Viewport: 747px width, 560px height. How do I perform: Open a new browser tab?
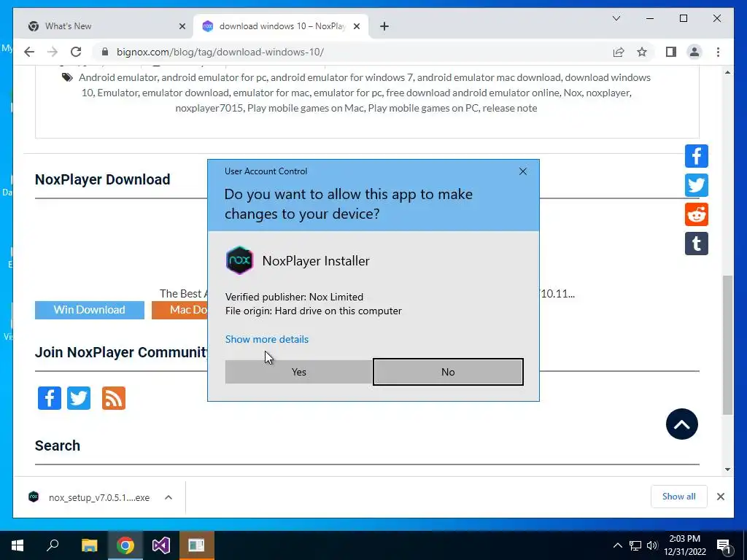384,27
